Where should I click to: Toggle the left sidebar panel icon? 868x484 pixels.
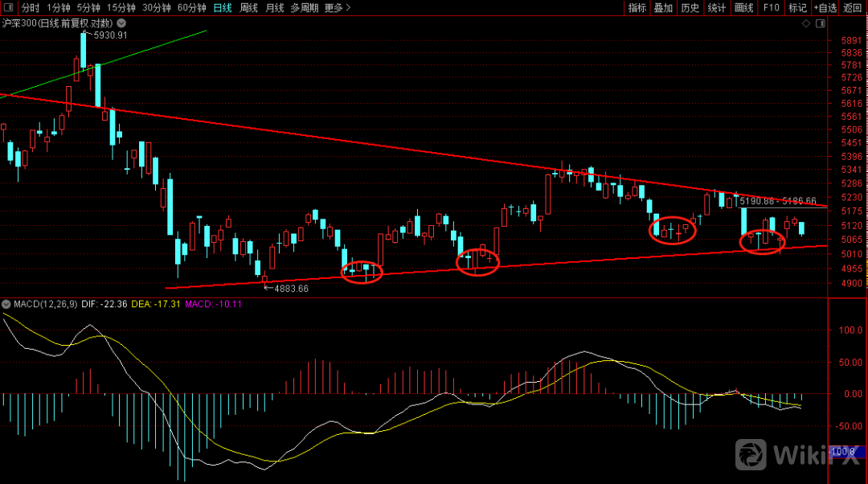(x=7, y=8)
